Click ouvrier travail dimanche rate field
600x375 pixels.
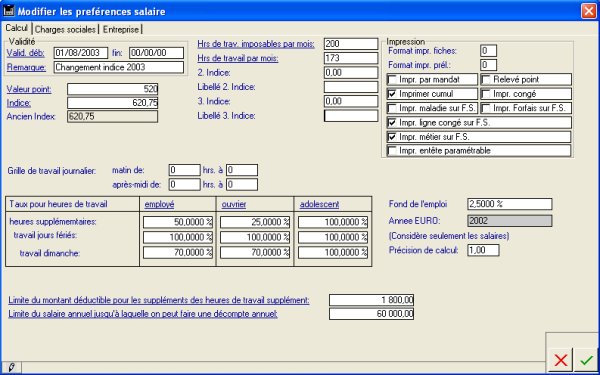pos(255,253)
